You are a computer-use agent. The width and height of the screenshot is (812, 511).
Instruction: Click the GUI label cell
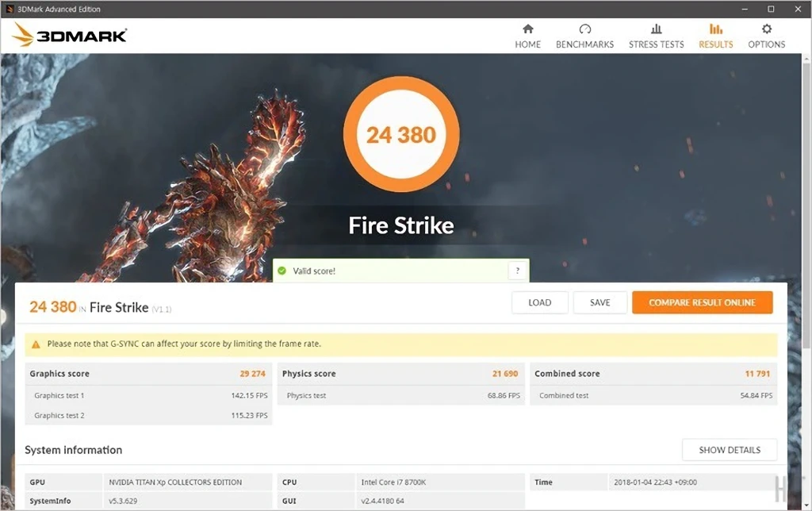[x=316, y=501]
